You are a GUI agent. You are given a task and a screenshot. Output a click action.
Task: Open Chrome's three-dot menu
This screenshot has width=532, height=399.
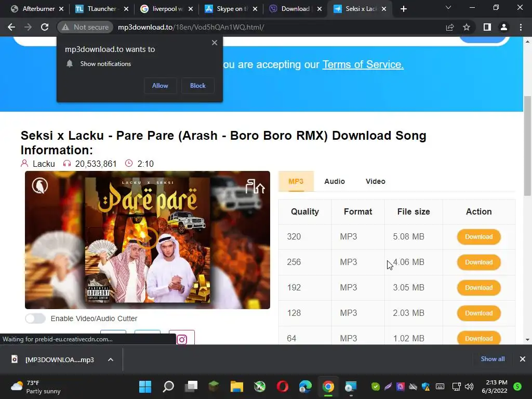pyautogui.click(x=521, y=27)
